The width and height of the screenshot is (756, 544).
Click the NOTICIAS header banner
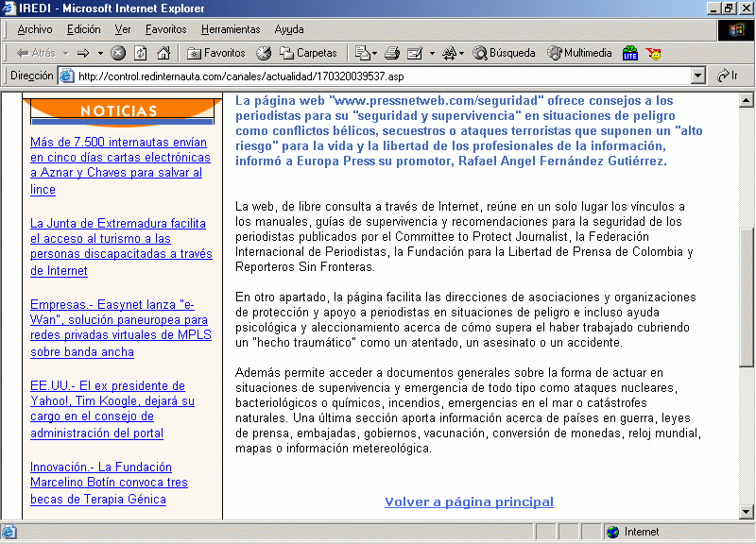coord(123,111)
